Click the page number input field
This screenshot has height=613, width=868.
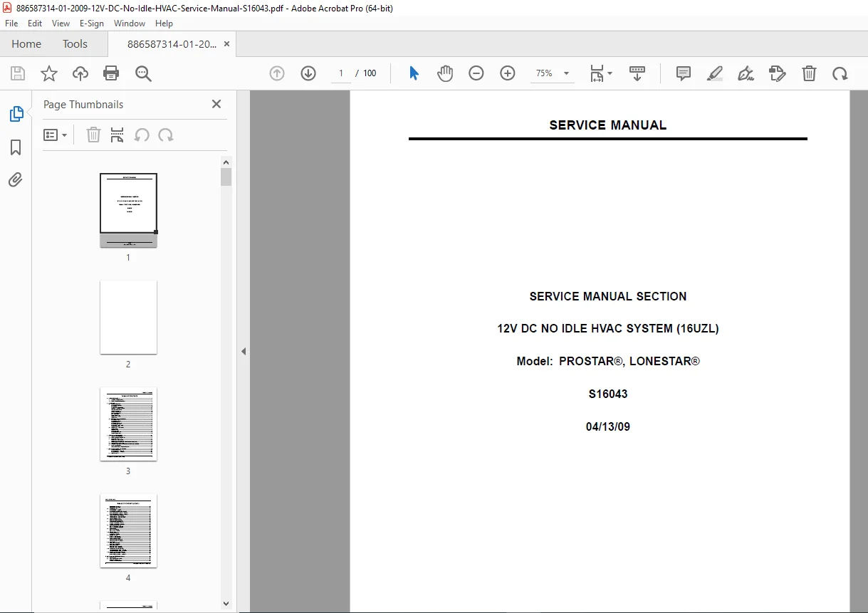click(340, 73)
